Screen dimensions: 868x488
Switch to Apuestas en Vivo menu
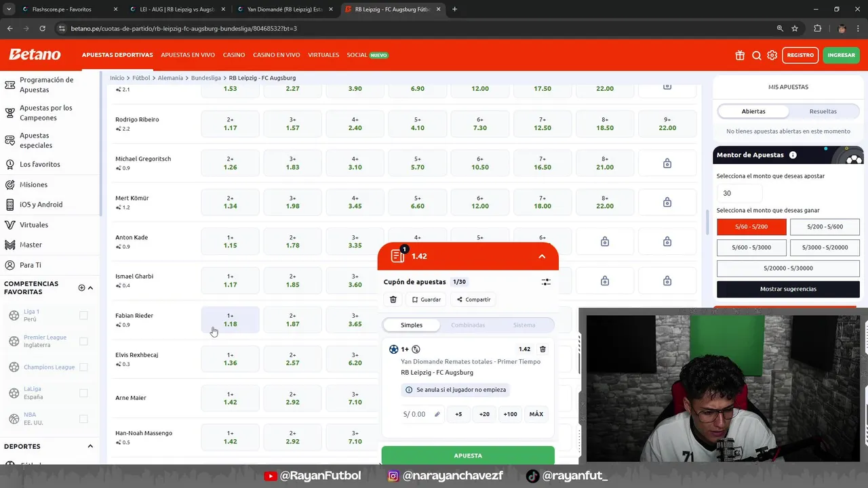188,55
